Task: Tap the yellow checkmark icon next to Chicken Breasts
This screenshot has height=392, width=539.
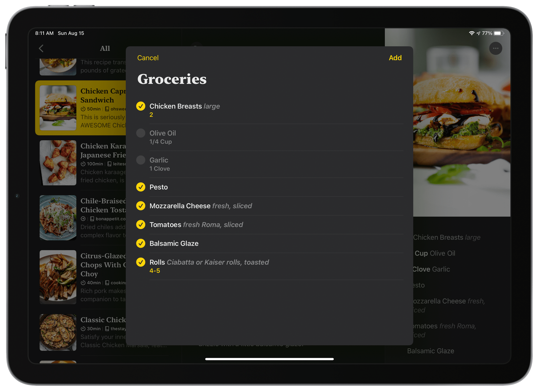Action: point(141,106)
